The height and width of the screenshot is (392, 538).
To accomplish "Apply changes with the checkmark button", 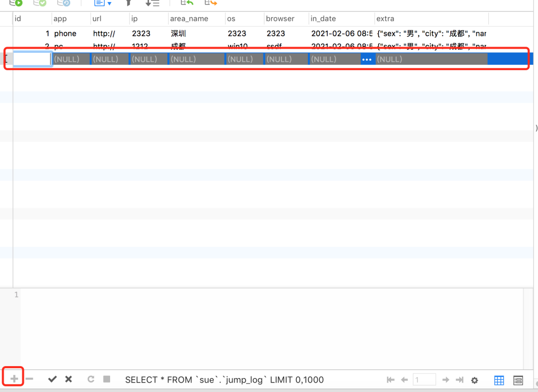I will click(x=52, y=379).
